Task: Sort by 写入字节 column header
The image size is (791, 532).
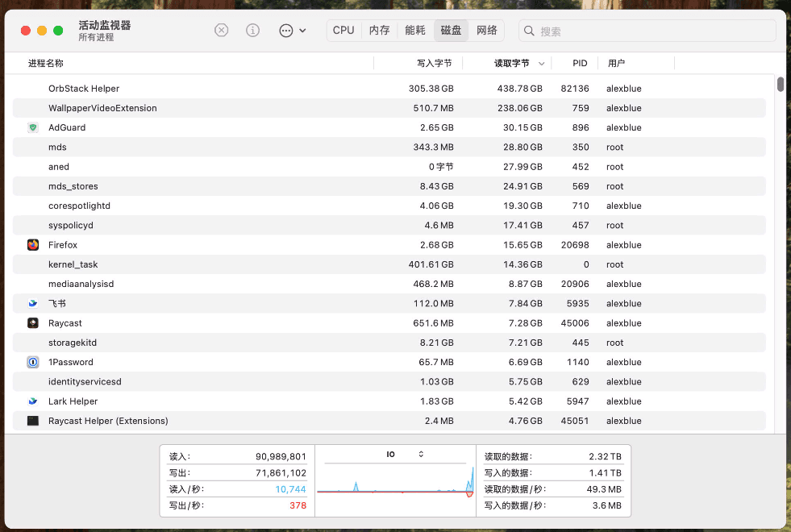Action: click(x=434, y=63)
